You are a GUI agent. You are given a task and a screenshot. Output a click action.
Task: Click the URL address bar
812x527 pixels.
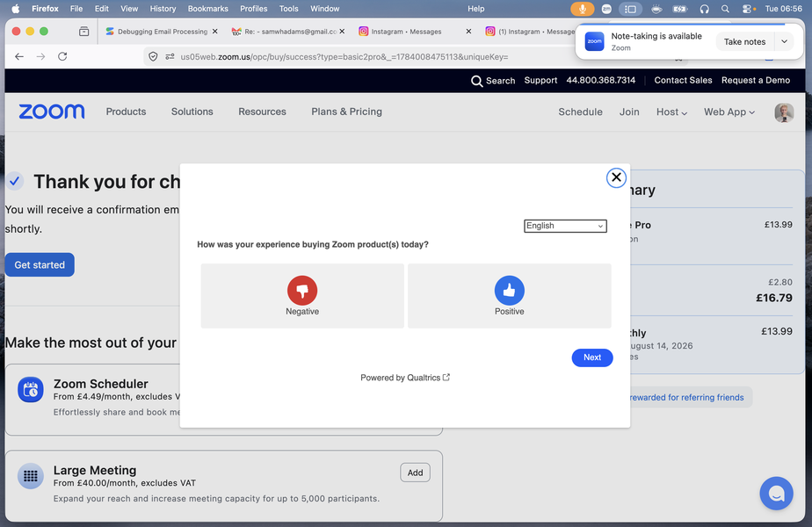point(344,57)
